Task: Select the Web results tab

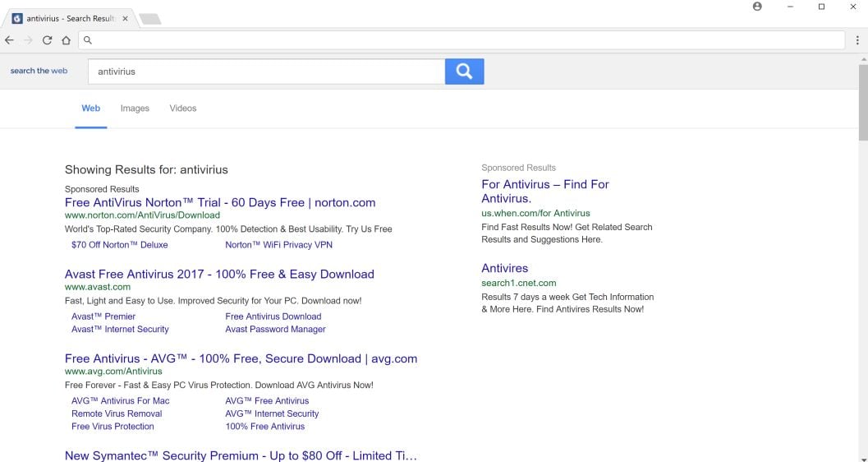Action: coord(90,109)
